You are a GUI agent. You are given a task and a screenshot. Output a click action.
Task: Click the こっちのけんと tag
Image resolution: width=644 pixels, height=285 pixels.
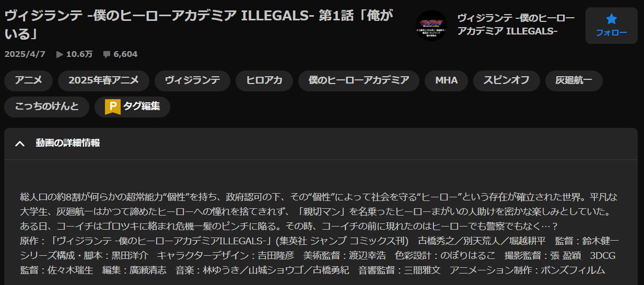[47, 106]
